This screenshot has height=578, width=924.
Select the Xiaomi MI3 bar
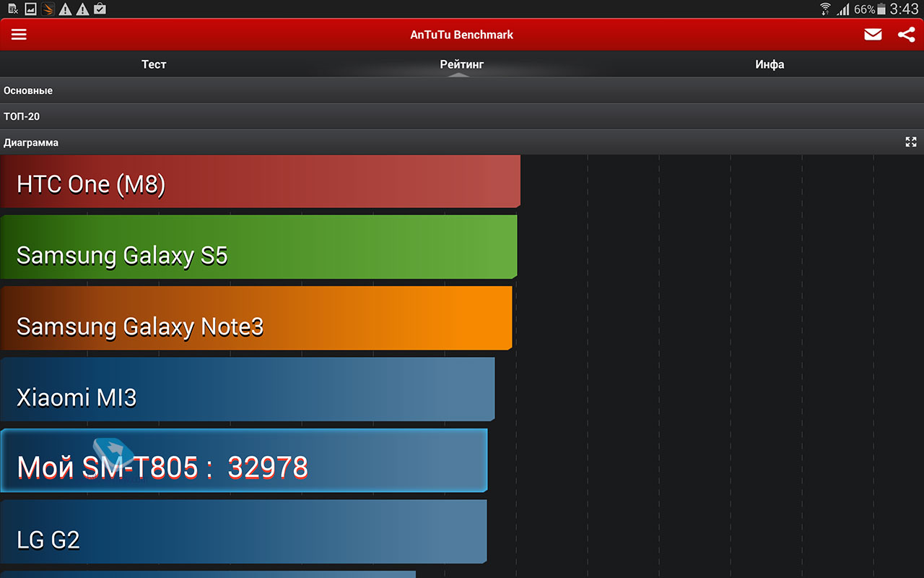(248, 389)
